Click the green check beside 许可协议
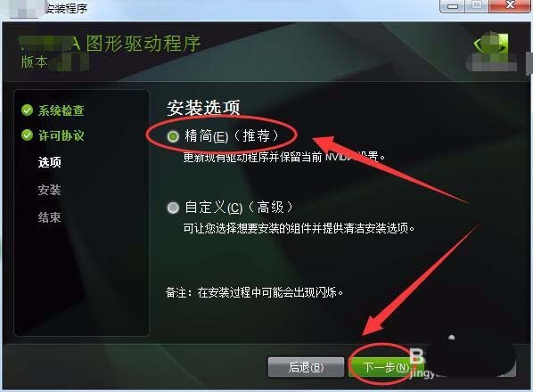The height and width of the screenshot is (392, 533). 28,135
